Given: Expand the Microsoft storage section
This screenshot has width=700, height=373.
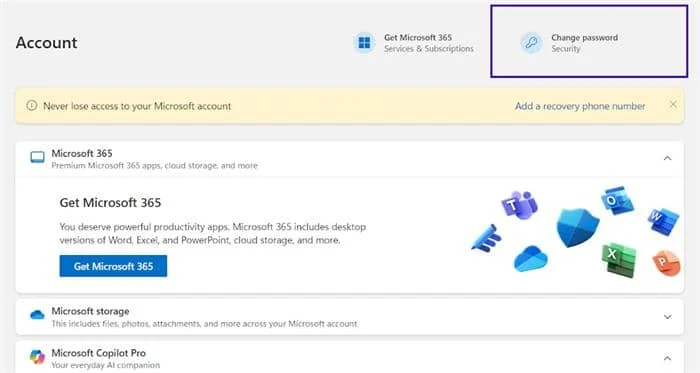Looking at the screenshot, I should click(x=667, y=317).
